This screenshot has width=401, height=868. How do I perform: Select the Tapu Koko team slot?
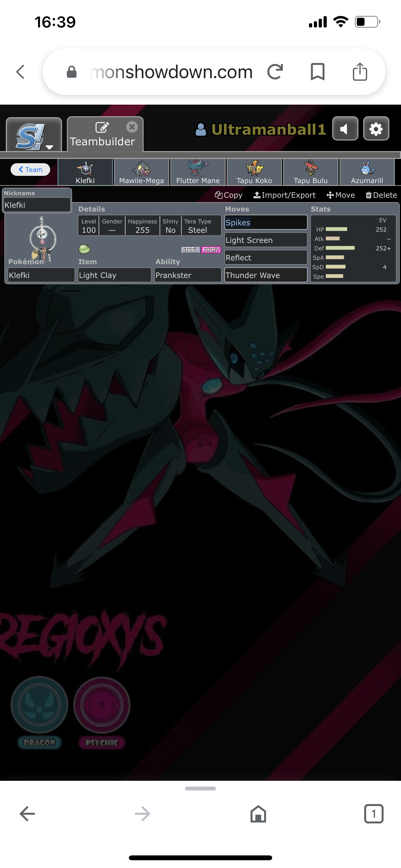click(254, 172)
